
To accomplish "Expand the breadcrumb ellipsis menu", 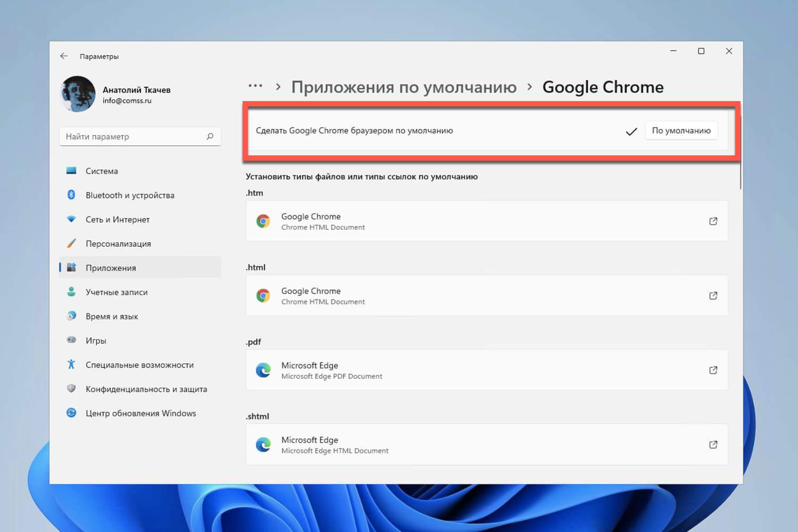I will pyautogui.click(x=255, y=86).
